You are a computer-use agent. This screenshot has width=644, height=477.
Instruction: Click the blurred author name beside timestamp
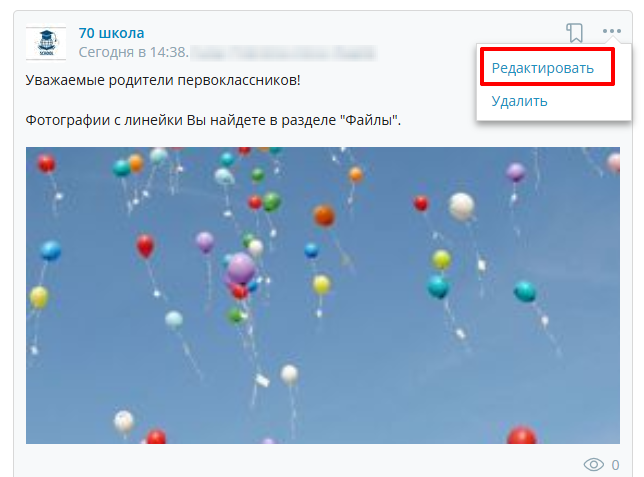tap(283, 53)
